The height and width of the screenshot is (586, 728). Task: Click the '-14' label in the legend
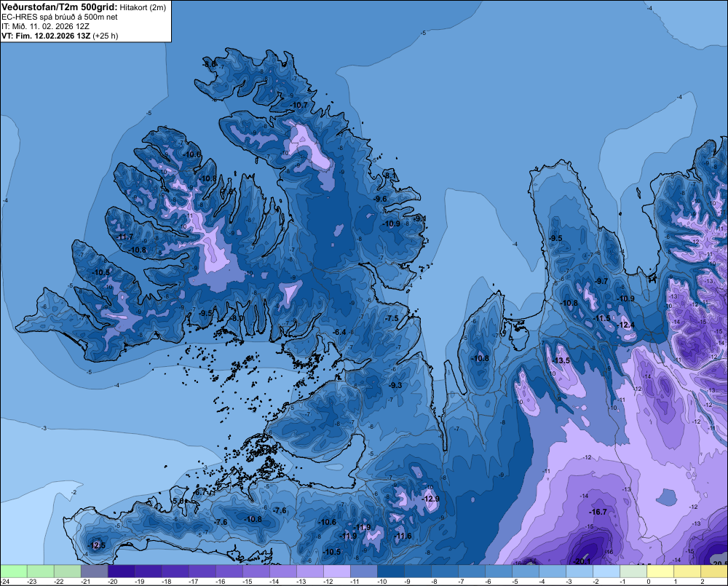pos(274,582)
